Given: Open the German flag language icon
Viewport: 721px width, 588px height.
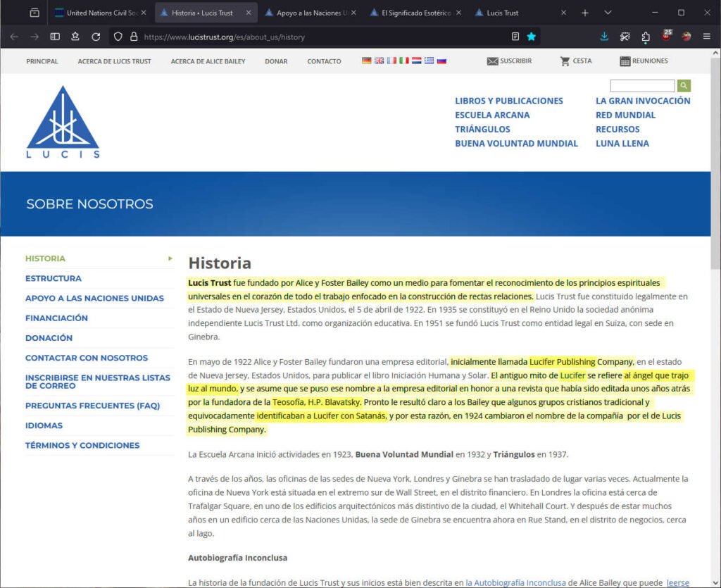Looking at the screenshot, I should click(366, 61).
